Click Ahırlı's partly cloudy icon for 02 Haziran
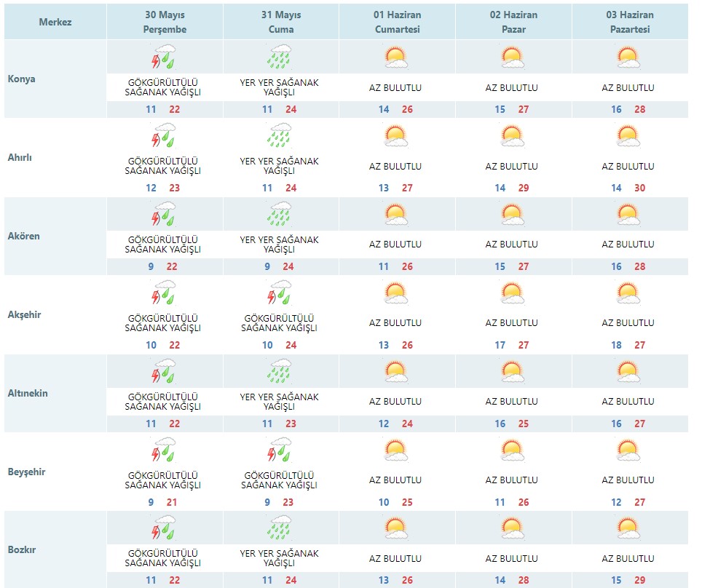Screen dimensions: 702x588 coord(513,135)
